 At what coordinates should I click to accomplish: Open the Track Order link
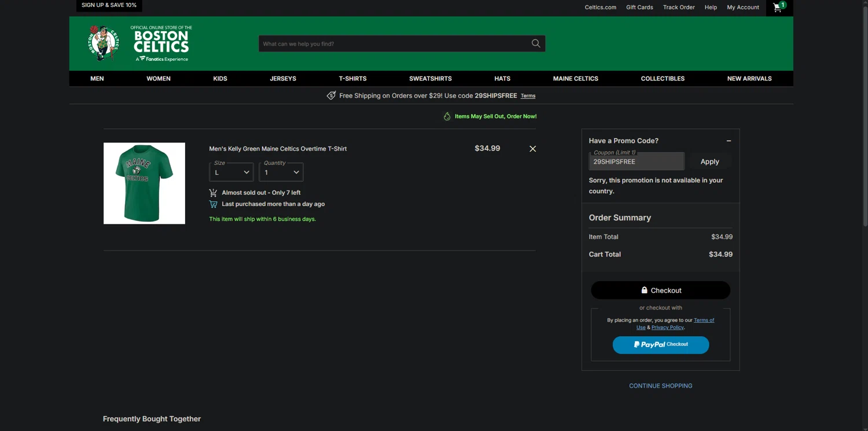[x=679, y=8]
